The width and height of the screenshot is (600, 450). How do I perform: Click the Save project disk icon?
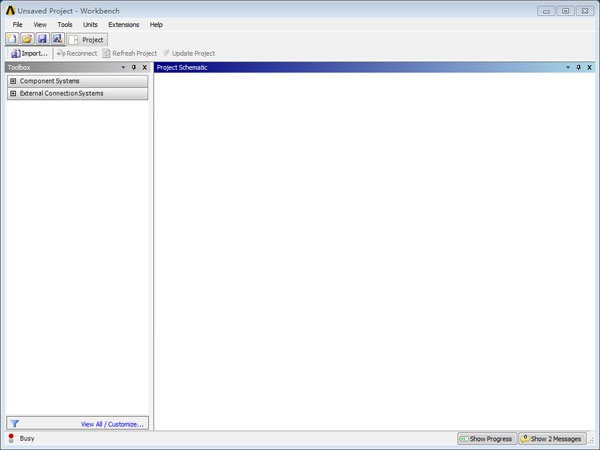tap(42, 39)
